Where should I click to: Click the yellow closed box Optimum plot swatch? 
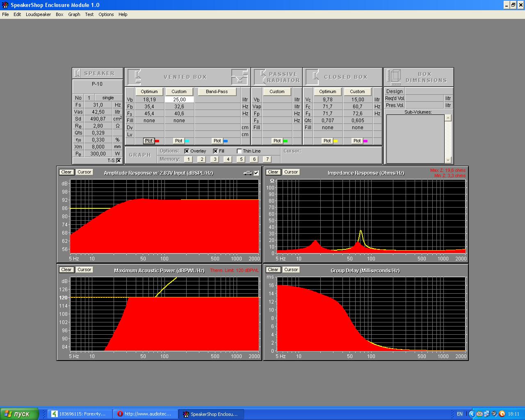coord(336,141)
